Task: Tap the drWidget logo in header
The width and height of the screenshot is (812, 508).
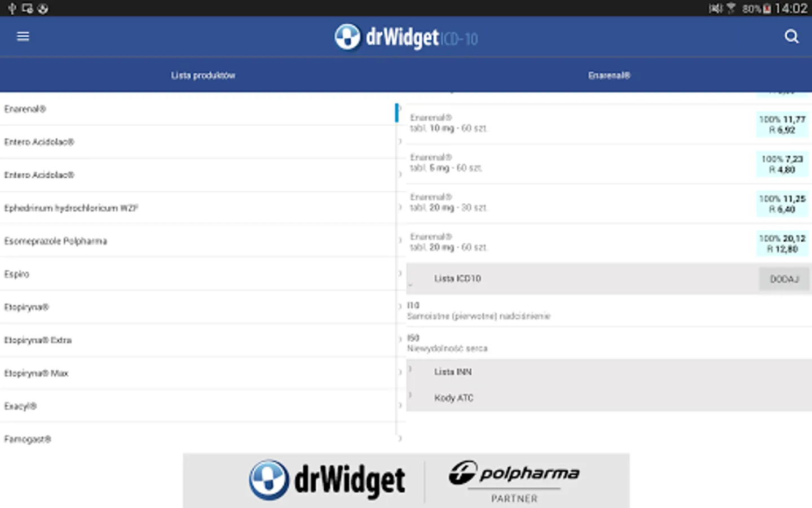Action: point(406,37)
